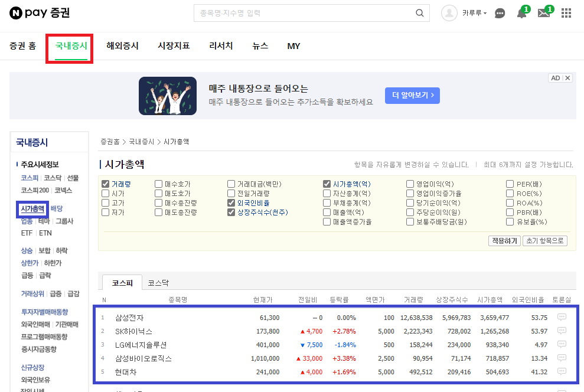Click the ad banner illustration
The image size is (584, 392).
(x=168, y=96)
